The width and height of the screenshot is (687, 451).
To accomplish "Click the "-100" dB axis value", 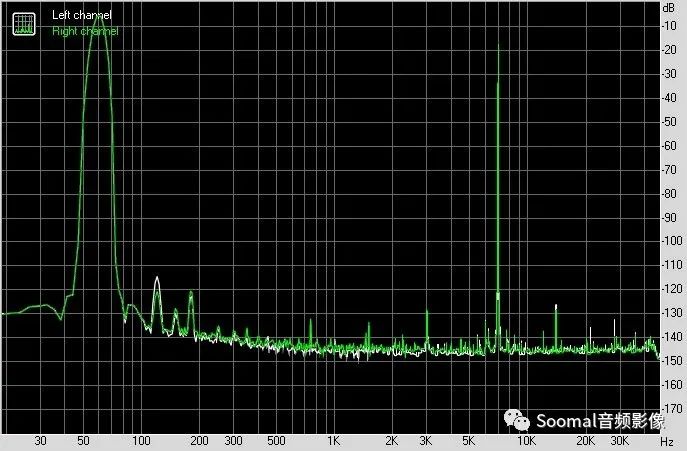I will [672, 241].
